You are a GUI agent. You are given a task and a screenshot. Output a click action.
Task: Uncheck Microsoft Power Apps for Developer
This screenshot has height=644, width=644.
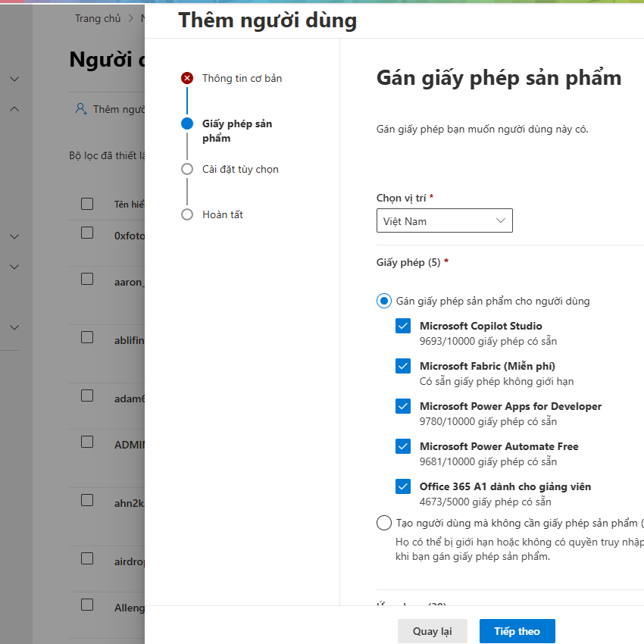pyautogui.click(x=403, y=406)
